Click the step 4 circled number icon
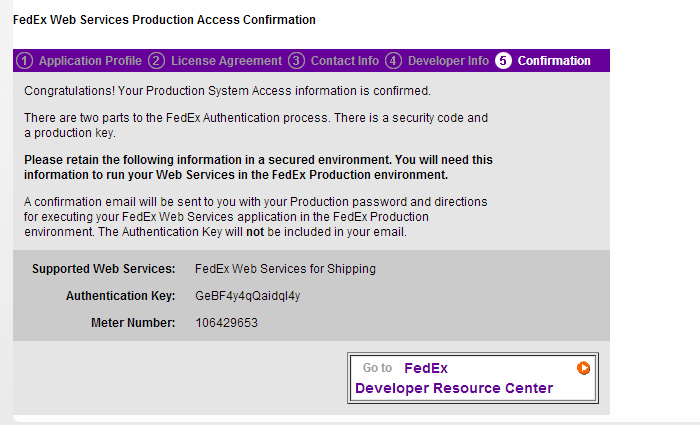Screen dimensions: 700x425 pyautogui.click(x=393, y=61)
